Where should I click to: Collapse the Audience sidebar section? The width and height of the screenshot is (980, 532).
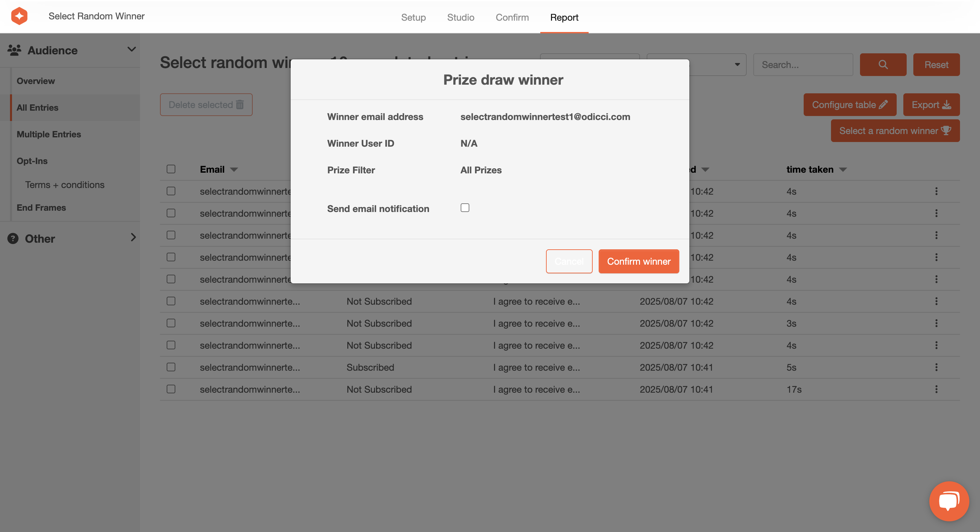coord(132,49)
